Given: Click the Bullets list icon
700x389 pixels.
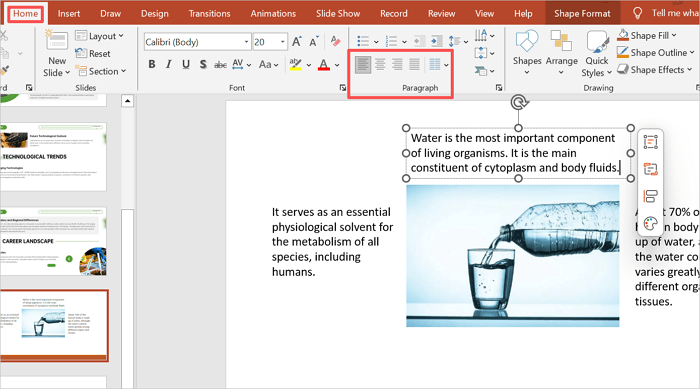Looking at the screenshot, I should pyautogui.click(x=363, y=42).
